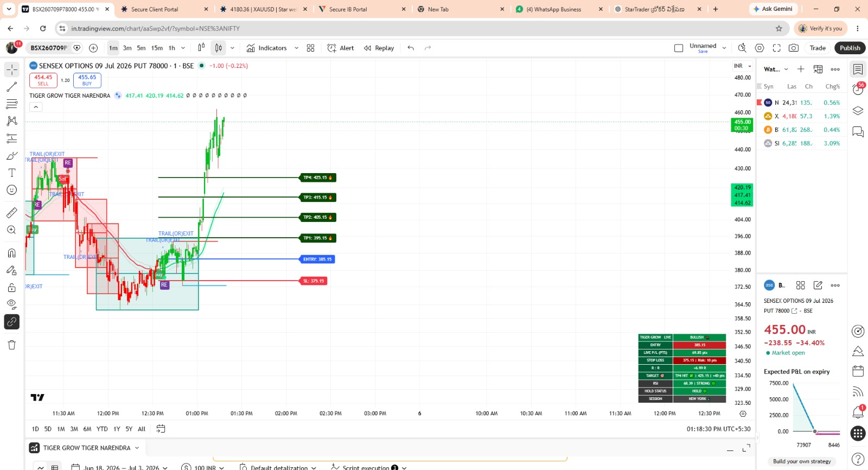Expand the chart style dropdown arrow

pos(232,48)
